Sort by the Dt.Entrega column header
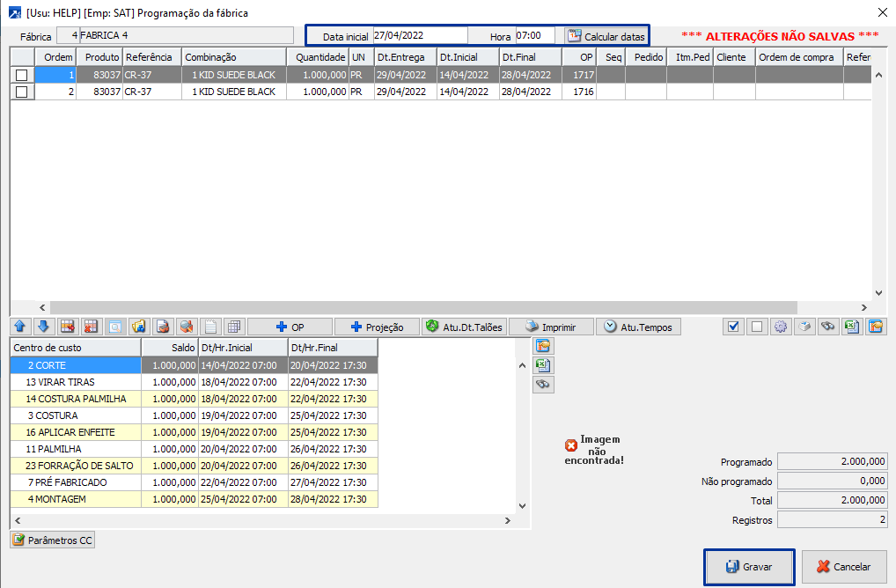The height and width of the screenshot is (588, 896). click(x=405, y=57)
